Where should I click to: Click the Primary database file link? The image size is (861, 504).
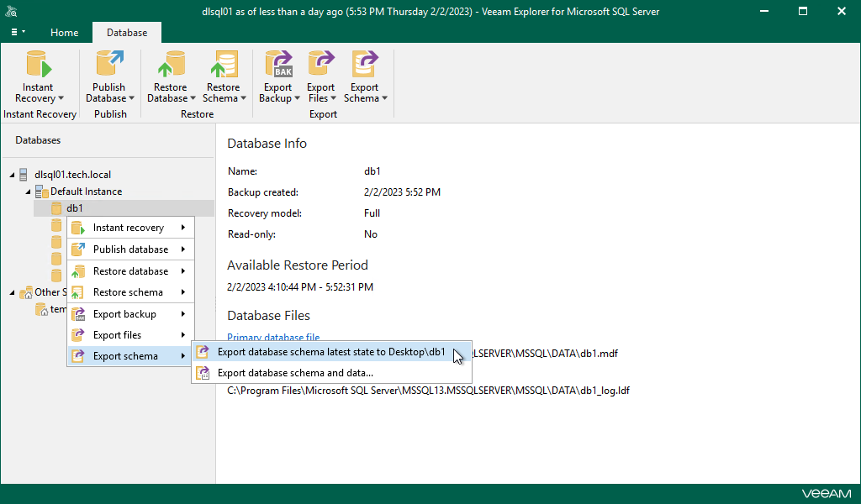[x=273, y=338]
